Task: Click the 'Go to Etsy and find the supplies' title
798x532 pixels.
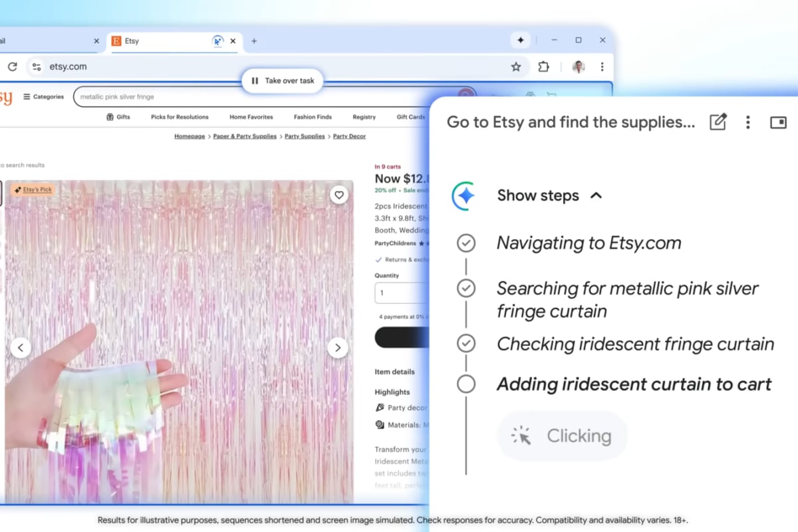Action: coord(571,122)
